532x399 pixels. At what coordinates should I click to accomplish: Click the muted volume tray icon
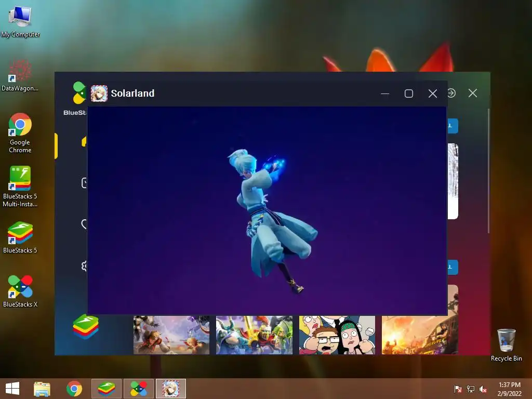point(483,389)
